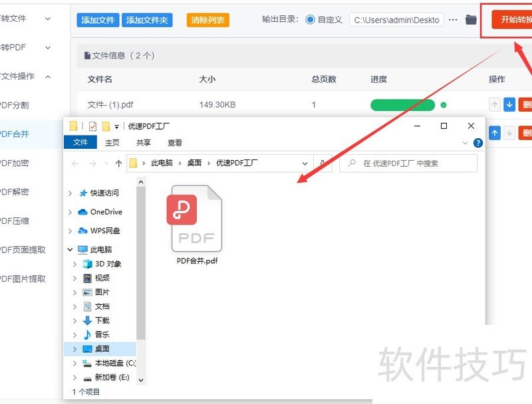
Task: Click quick access properties checkmark icon
Action: click(x=92, y=126)
